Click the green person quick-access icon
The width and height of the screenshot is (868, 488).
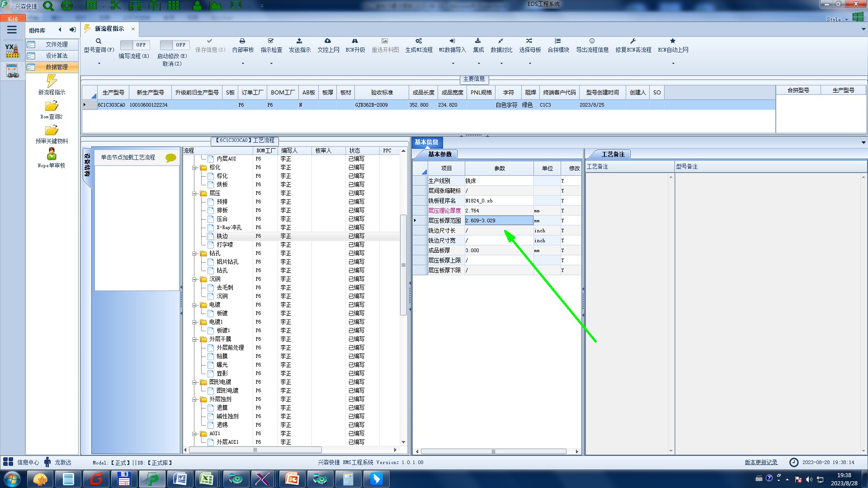197,5
